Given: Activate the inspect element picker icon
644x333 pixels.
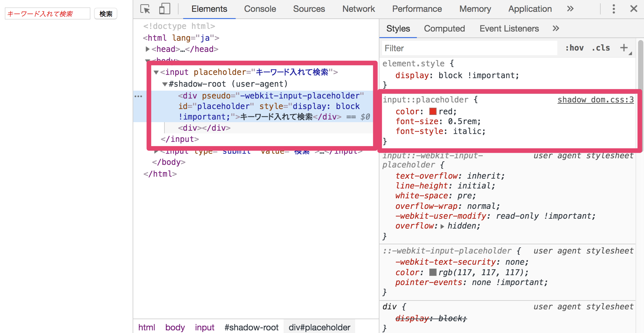Looking at the screenshot, I should (x=145, y=9).
